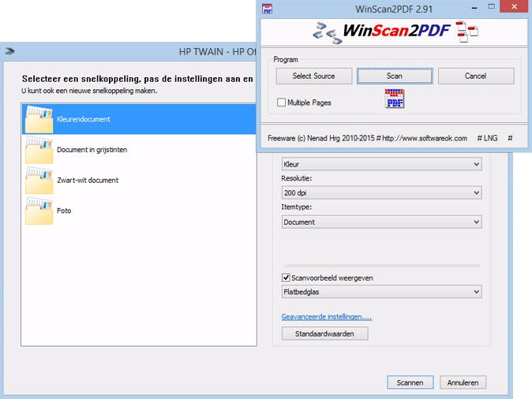
Task: Click the Zwart-wit document folder icon
Action: 39,180
